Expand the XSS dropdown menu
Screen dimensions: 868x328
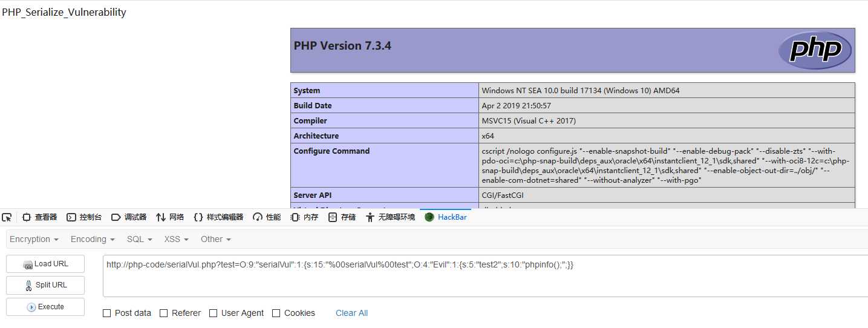pyautogui.click(x=176, y=239)
